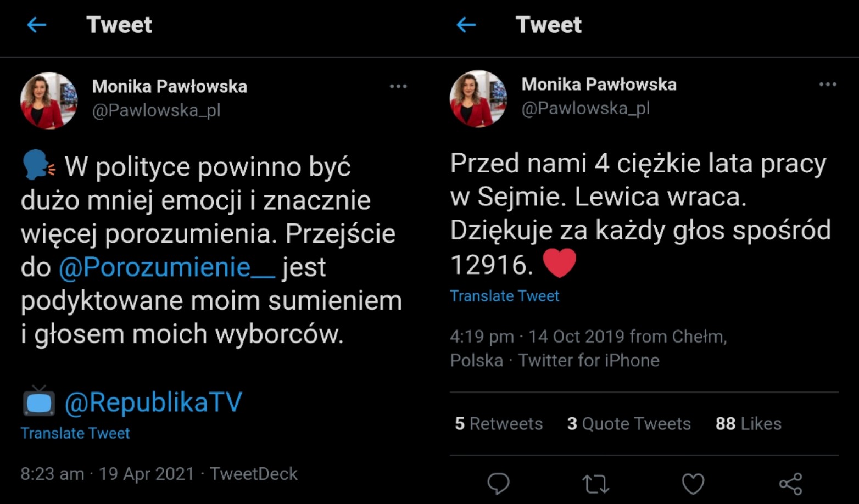View the 3 Quote Tweets
859x504 pixels.
tap(629, 424)
